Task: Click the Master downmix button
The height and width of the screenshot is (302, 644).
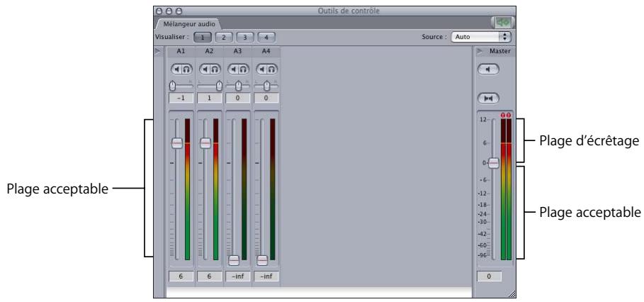Action: [x=488, y=99]
